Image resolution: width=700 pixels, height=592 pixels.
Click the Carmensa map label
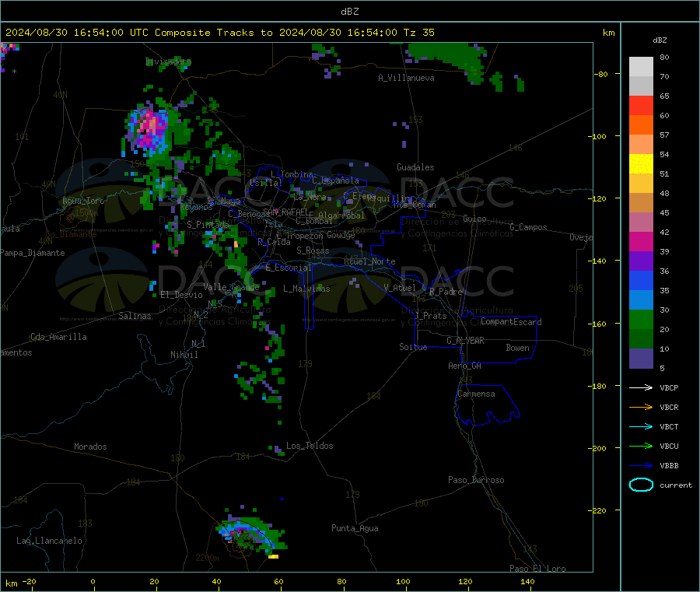pos(476,394)
